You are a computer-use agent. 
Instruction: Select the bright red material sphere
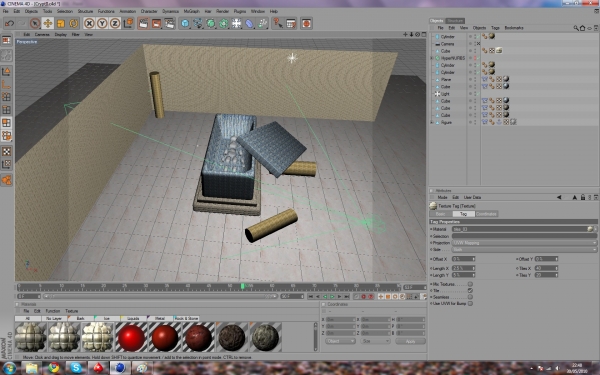click(131, 337)
